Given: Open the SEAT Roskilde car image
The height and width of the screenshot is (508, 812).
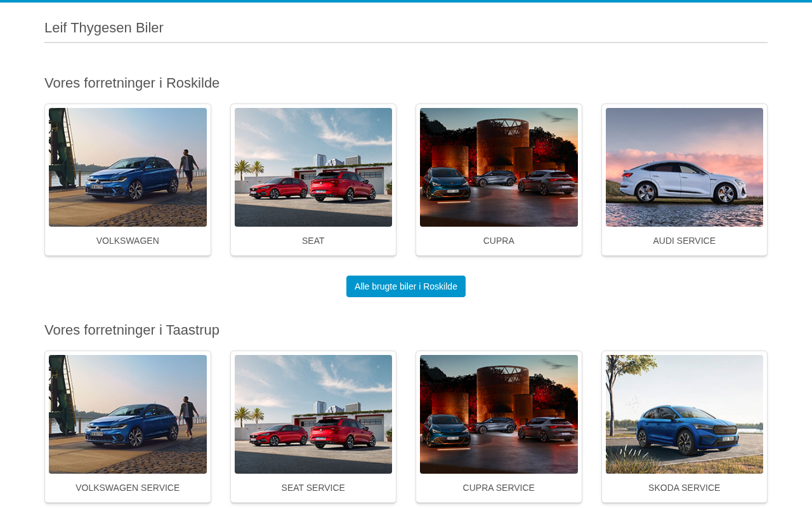Looking at the screenshot, I should [x=313, y=167].
